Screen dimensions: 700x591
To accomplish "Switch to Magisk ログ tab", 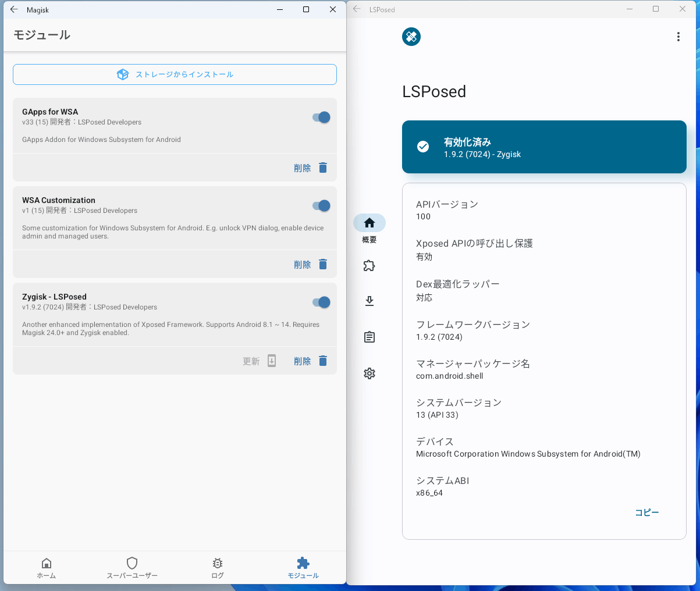I will coord(218,568).
